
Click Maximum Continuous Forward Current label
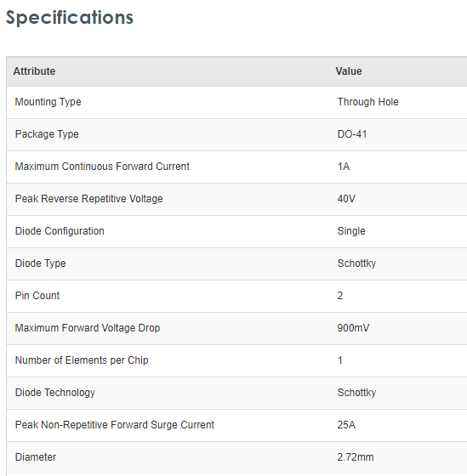coord(102,167)
